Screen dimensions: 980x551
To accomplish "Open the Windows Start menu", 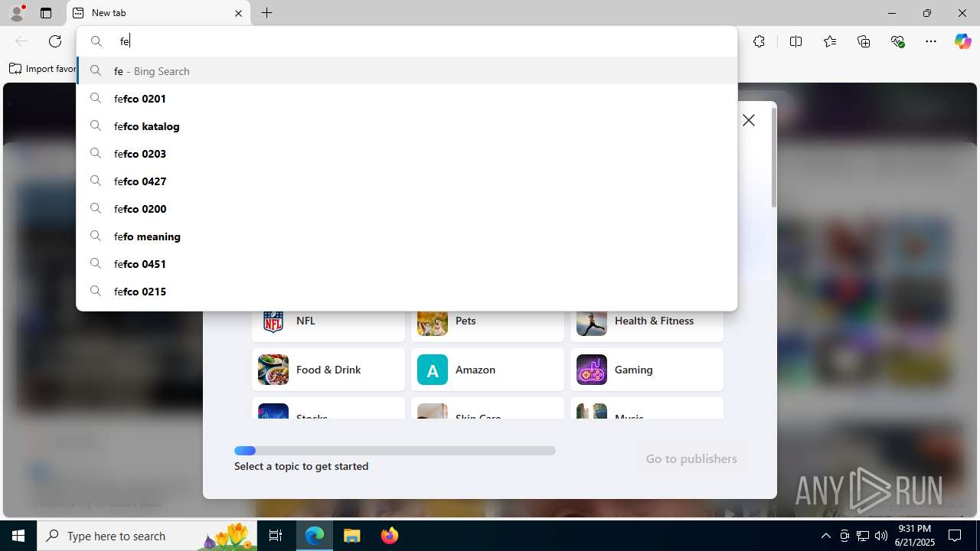I will pyautogui.click(x=18, y=536).
